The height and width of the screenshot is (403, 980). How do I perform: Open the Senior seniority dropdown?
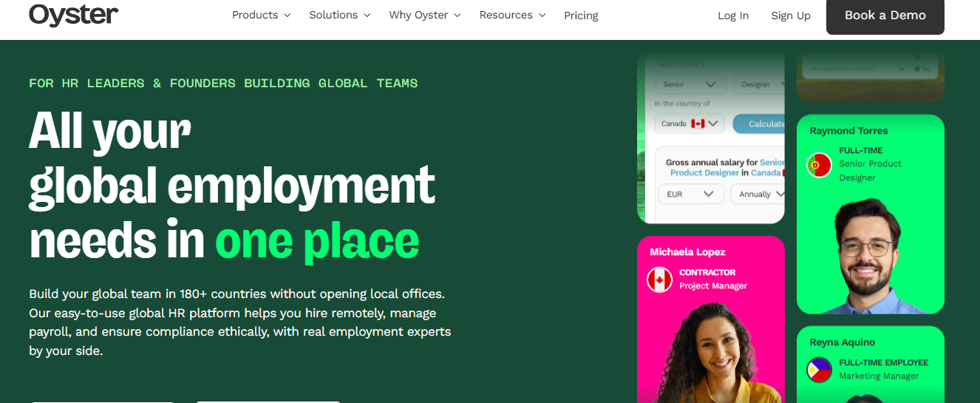click(x=690, y=84)
